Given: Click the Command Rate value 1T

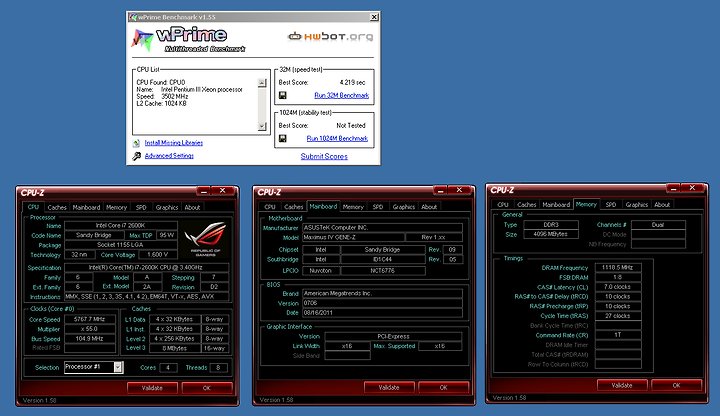Looking at the screenshot, I should pos(618,335).
